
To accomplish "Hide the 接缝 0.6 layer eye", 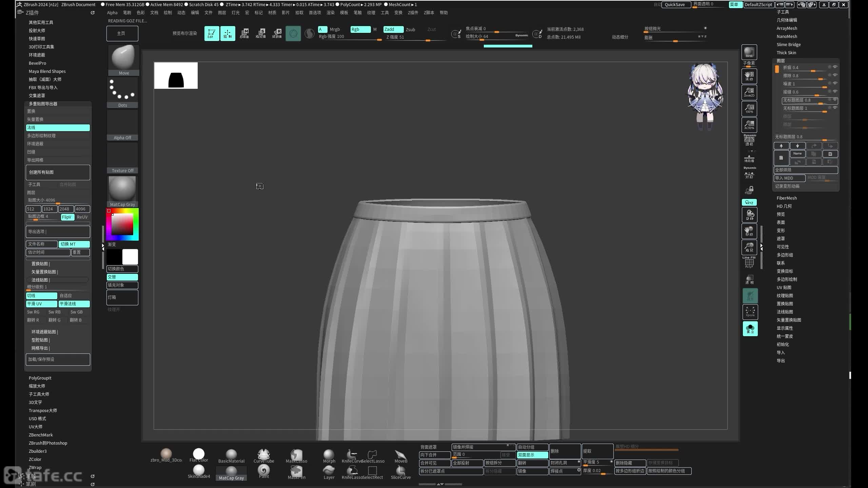I will click(x=835, y=91).
